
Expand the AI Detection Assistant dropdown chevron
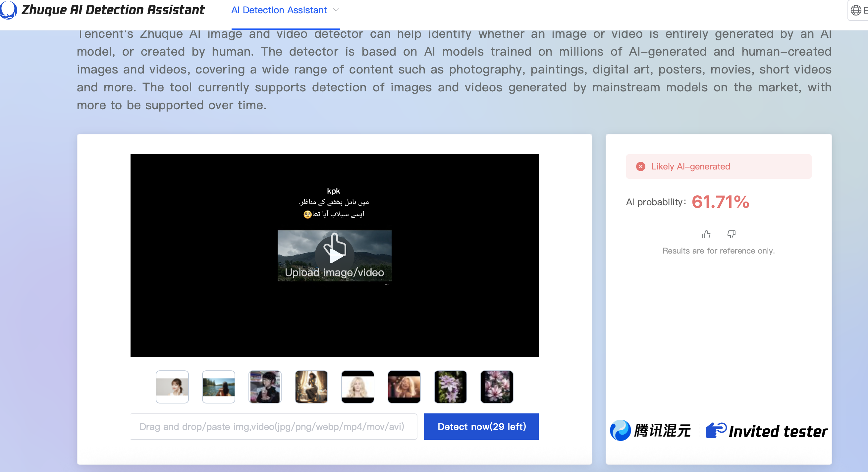tap(336, 10)
